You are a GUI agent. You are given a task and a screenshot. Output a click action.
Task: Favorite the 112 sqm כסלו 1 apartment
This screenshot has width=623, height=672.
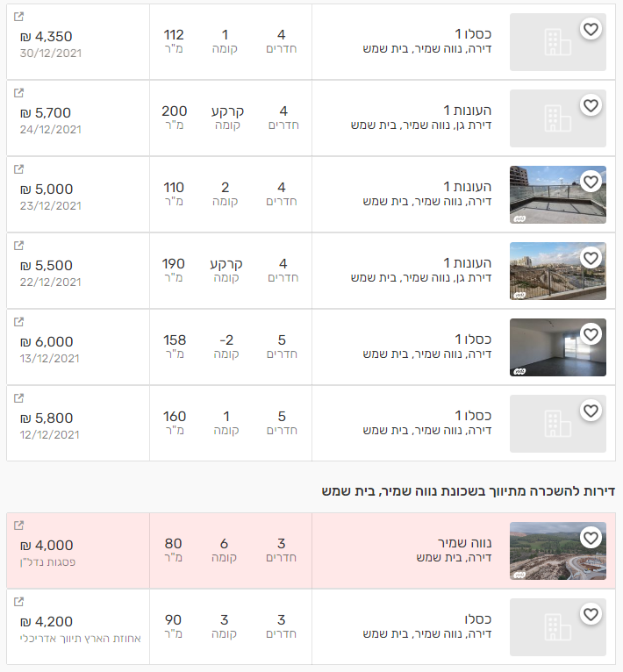pyautogui.click(x=591, y=30)
